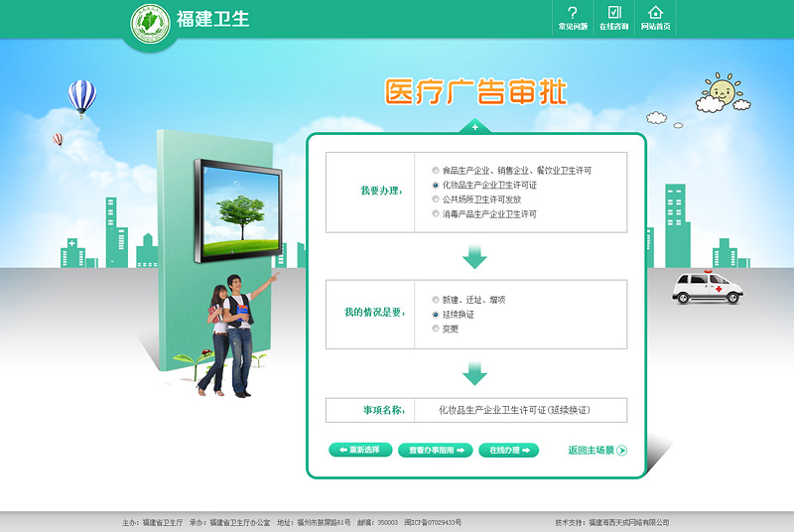Click the 在线咨询 checklist icon
The width and height of the screenshot is (794, 532).
(x=614, y=13)
